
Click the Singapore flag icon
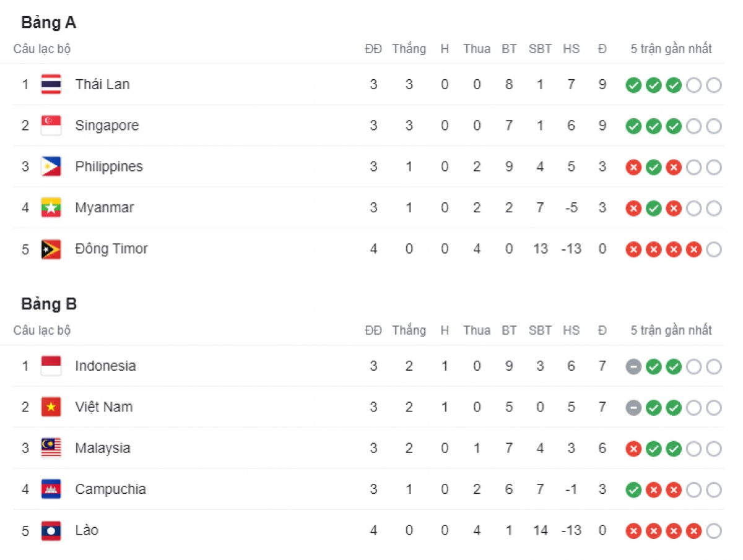(51, 126)
